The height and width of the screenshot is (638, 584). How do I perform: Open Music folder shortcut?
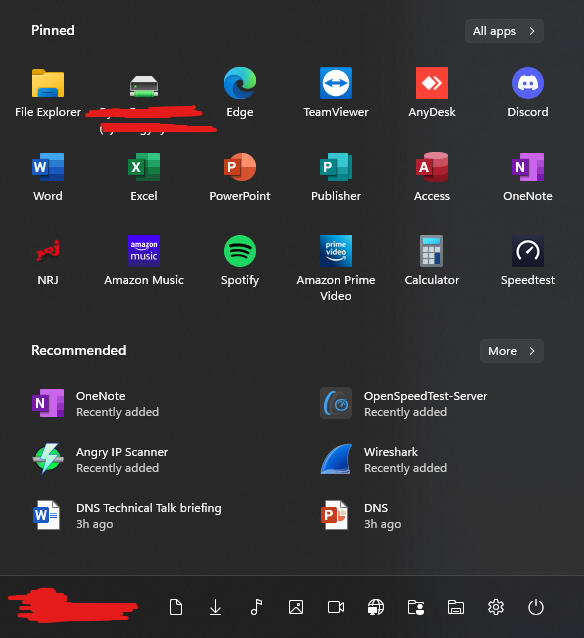click(256, 607)
